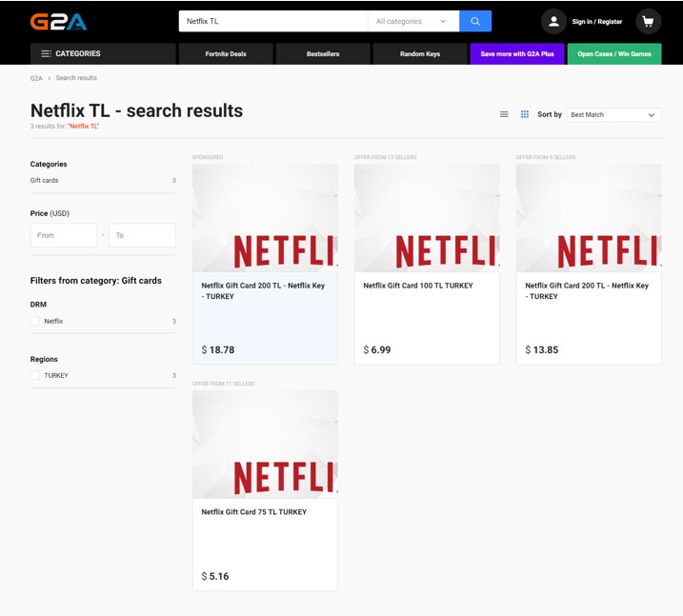Screen dimensions: 683x616
Task: Open Bestsellers tab
Action: (323, 54)
